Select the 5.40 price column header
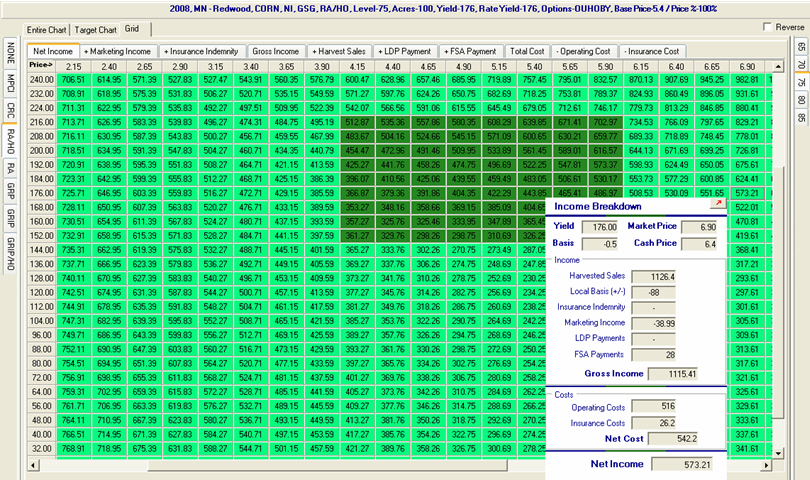 (x=535, y=67)
